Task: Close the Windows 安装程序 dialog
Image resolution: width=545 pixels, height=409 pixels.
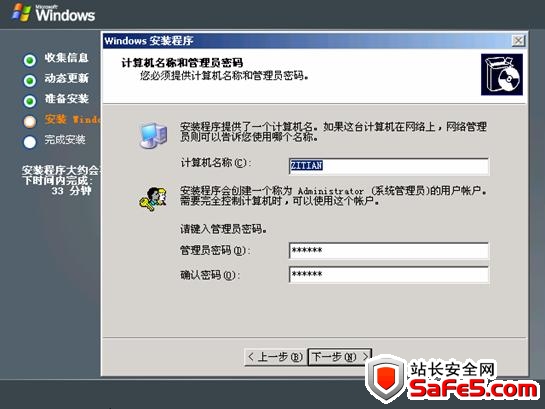Action: tap(518, 41)
